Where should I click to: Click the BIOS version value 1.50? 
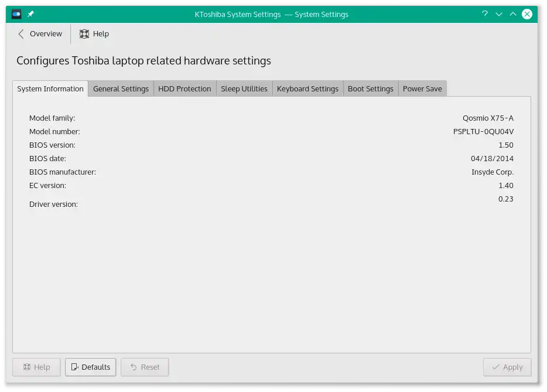pyautogui.click(x=506, y=145)
